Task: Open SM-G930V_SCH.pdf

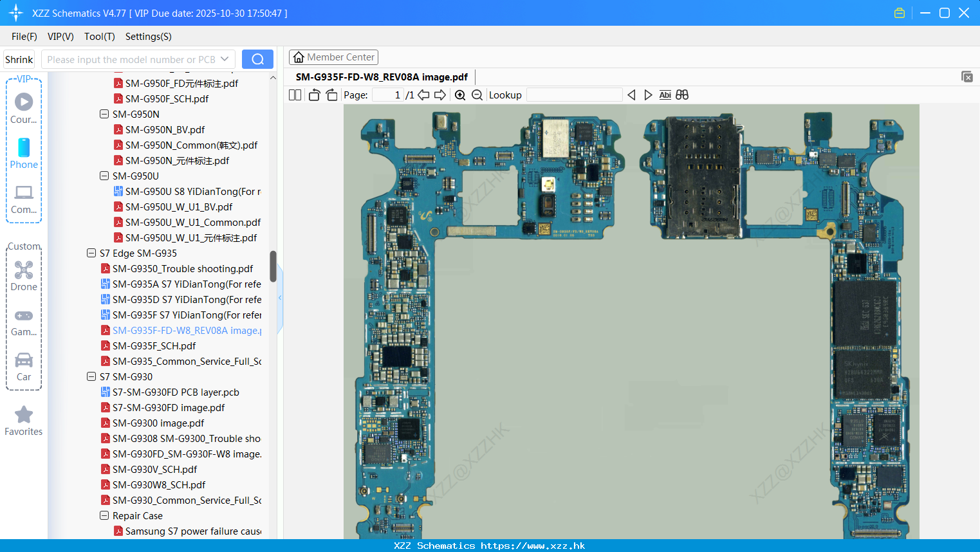Action: tap(154, 469)
